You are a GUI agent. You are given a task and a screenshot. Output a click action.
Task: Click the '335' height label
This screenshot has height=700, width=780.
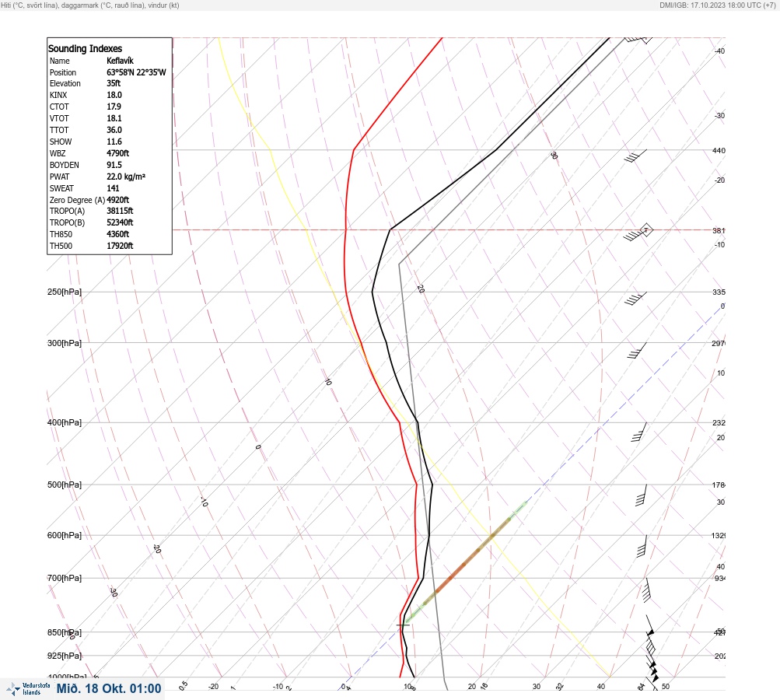click(x=719, y=292)
